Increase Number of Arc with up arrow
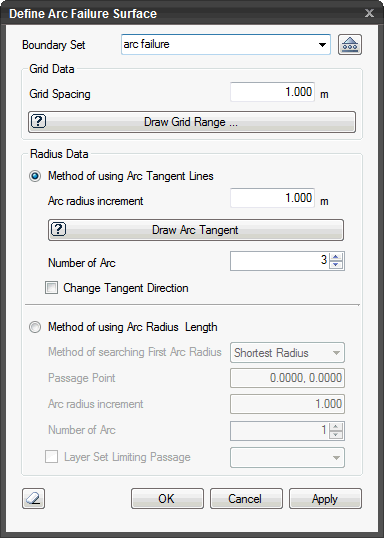 coord(336,257)
